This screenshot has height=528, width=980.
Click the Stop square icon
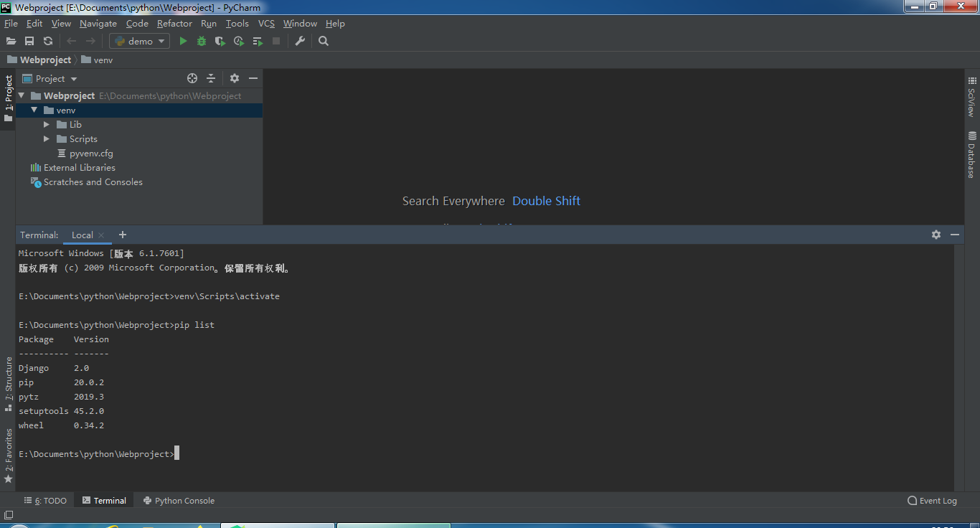coord(276,42)
